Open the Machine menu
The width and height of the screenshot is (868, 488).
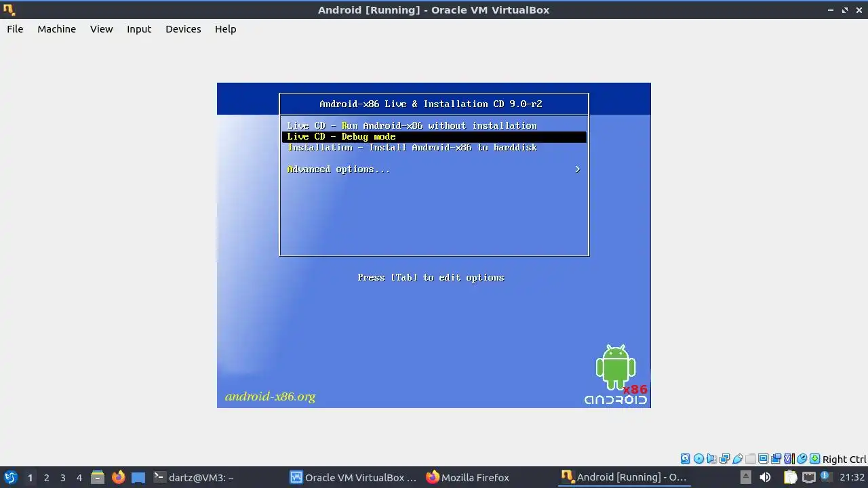(x=56, y=29)
